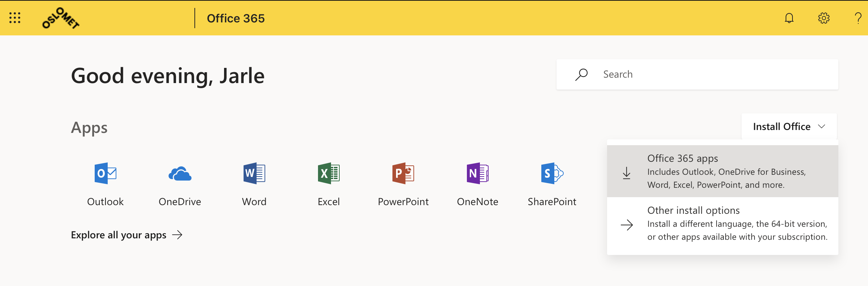868x286 pixels.
Task: Click the Excel label text
Action: (329, 201)
